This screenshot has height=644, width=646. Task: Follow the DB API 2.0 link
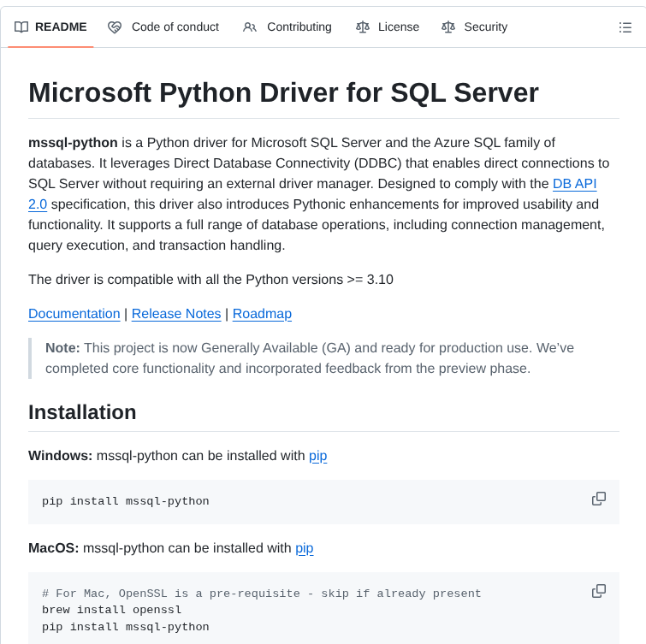point(574,184)
